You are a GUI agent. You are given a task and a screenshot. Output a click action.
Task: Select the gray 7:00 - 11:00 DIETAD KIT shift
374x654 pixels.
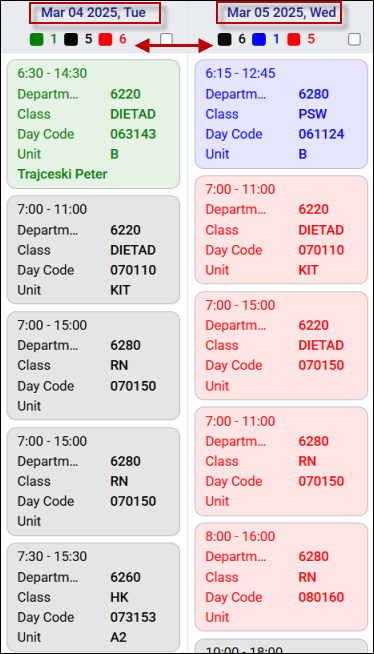pyautogui.click(x=93, y=250)
